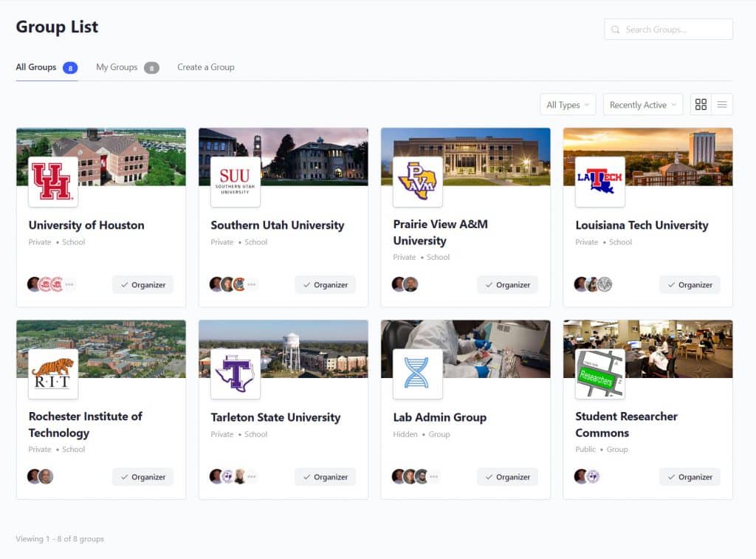
Task: Click the RIT tiger logo
Action: [x=53, y=374]
